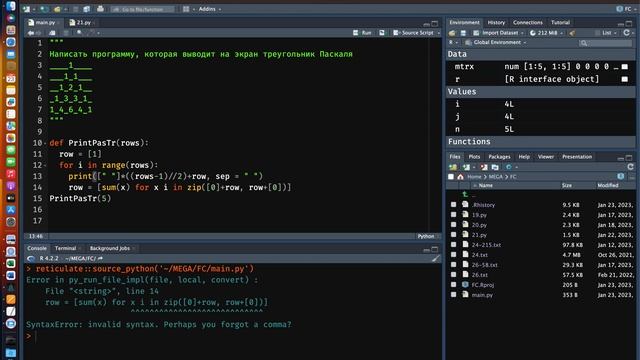Click the Print icon in the main toolbar
The height and width of the screenshot is (360, 640).
[100, 9]
